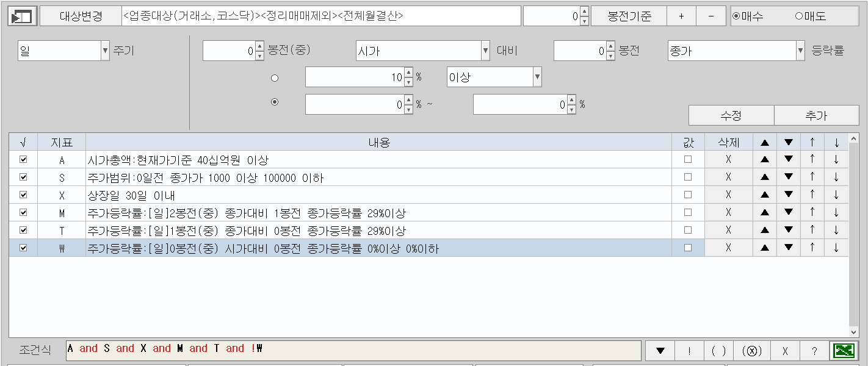Click the 봉전기준 button
The height and width of the screenshot is (366, 868).
coord(629,16)
